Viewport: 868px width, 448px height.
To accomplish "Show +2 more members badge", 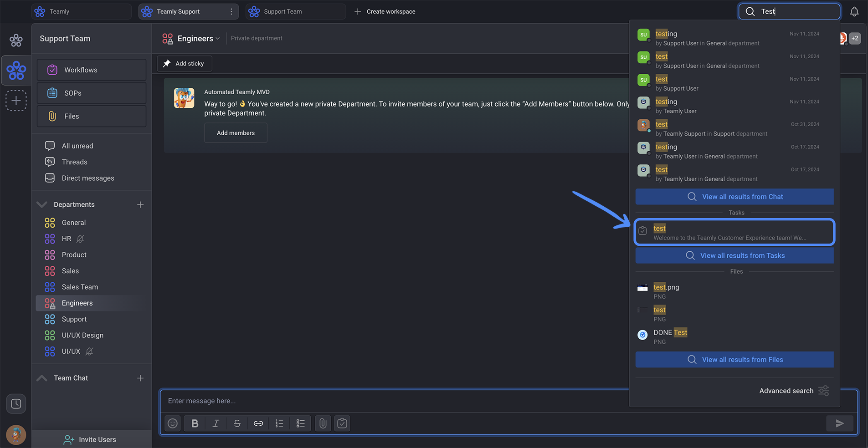I will click(855, 39).
